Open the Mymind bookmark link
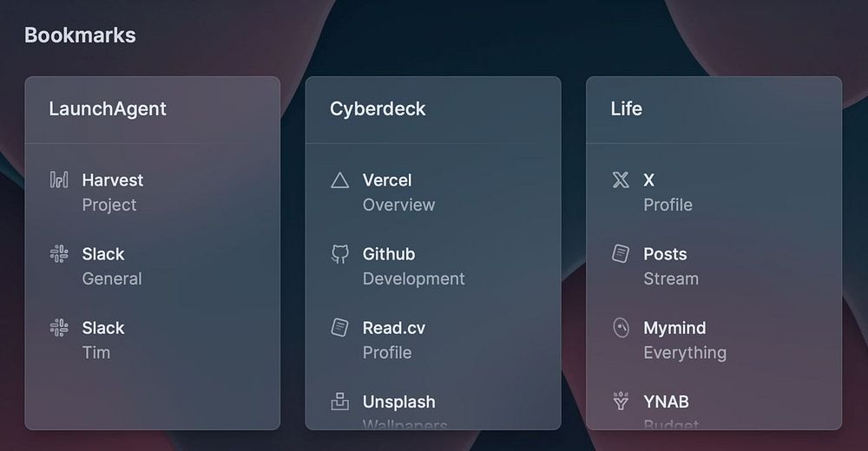The image size is (868, 451). click(674, 328)
